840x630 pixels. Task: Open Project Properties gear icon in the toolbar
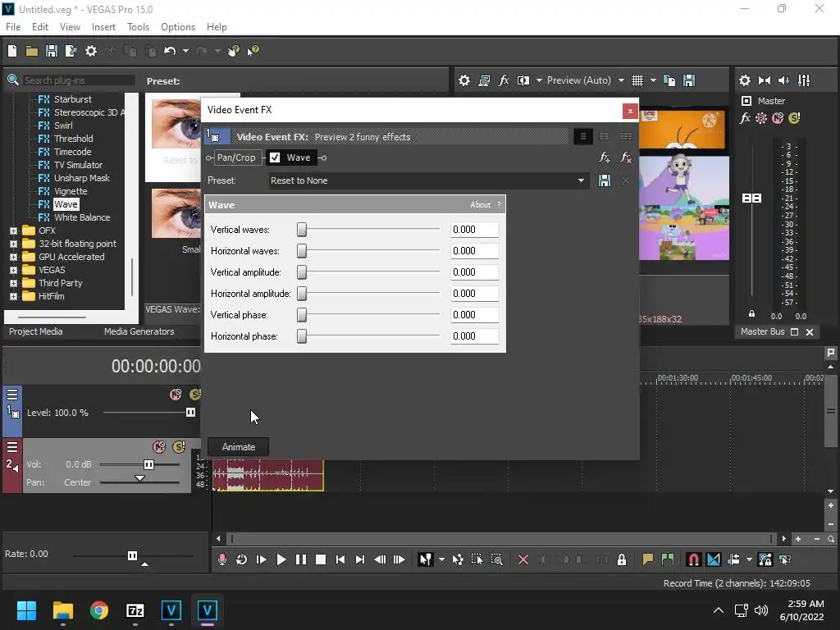91,51
